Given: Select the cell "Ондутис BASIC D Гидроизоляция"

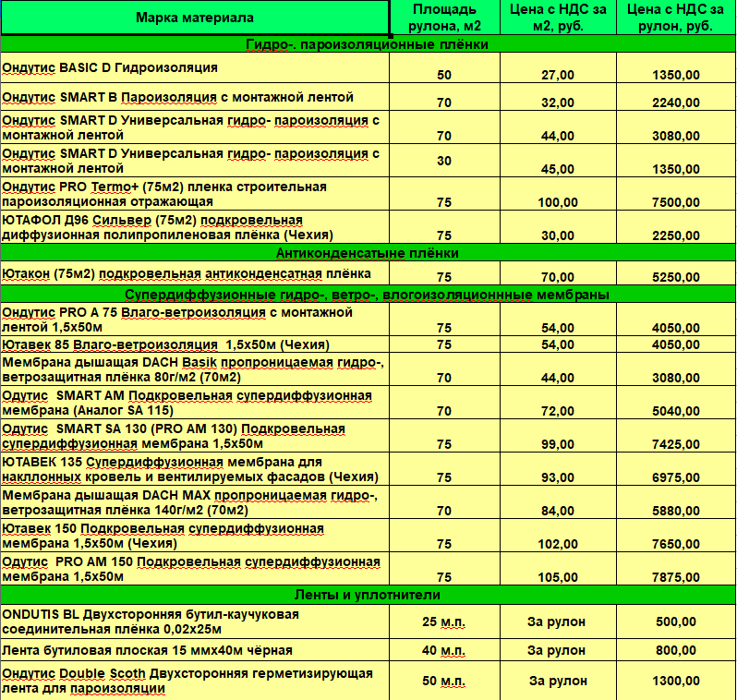Looking at the screenshot, I should point(195,67).
